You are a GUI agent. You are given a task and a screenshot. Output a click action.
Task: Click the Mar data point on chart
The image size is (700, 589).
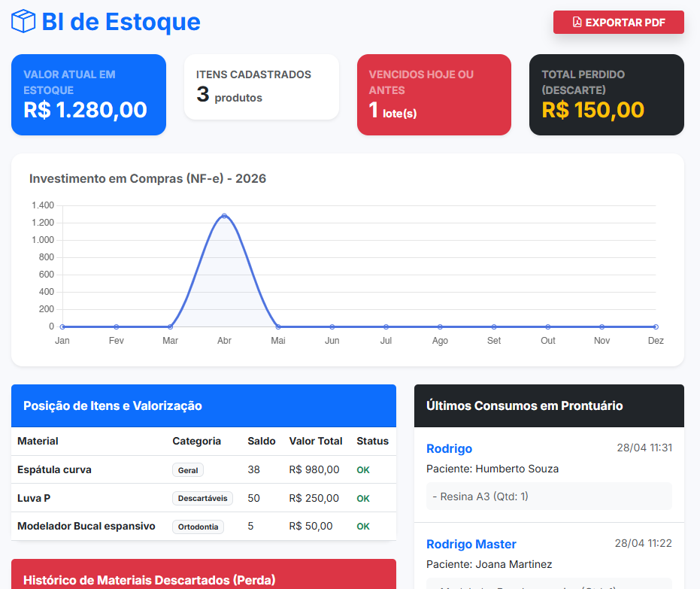pyautogui.click(x=170, y=327)
